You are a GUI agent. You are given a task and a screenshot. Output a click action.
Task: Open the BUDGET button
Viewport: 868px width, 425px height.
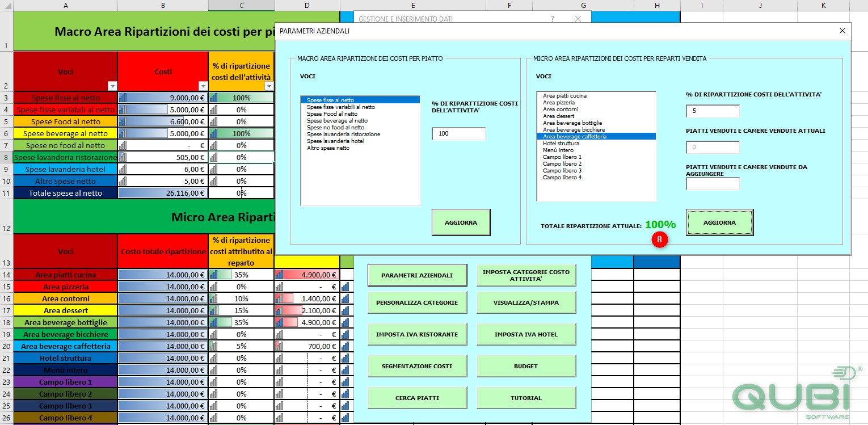tap(526, 366)
